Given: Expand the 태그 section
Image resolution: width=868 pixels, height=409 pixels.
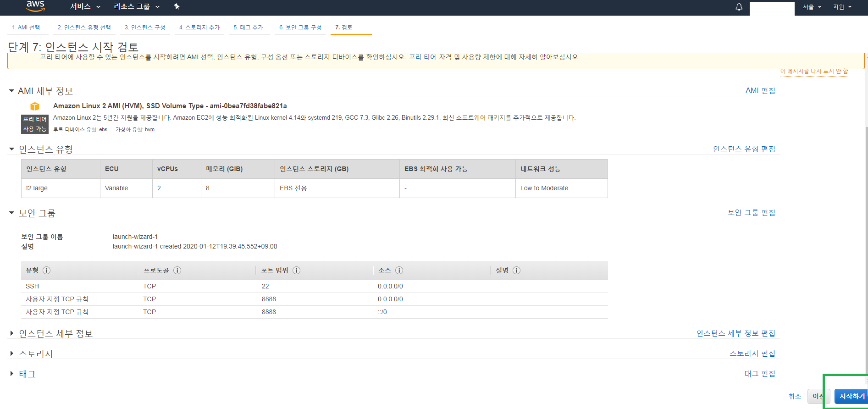Looking at the screenshot, I should 11,374.
